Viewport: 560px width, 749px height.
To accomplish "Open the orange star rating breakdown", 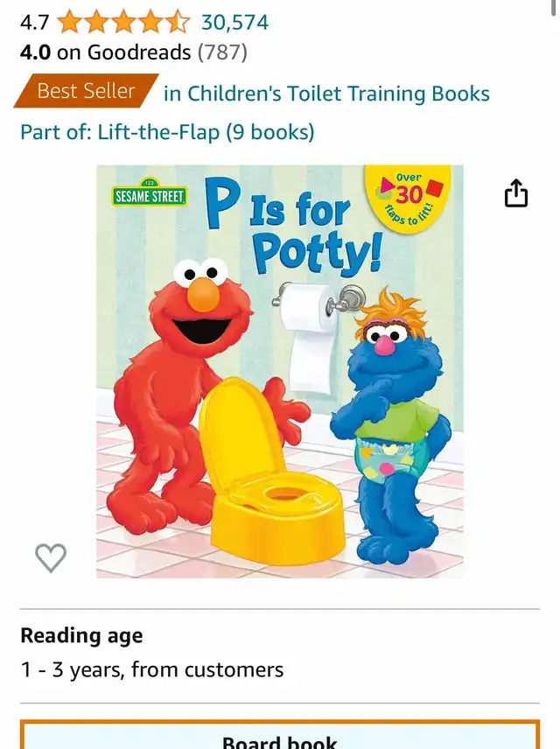I will pyautogui.click(x=123, y=23).
